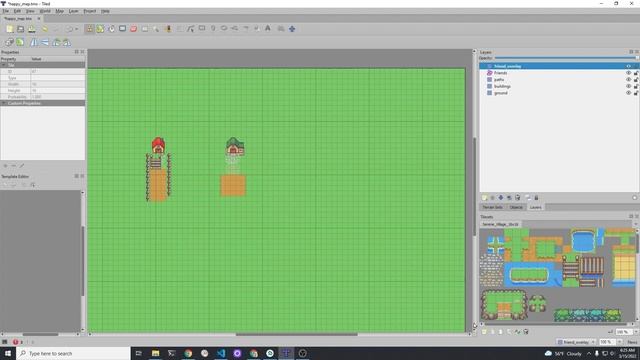Click the Open file toolbar icon

[x=20, y=29]
